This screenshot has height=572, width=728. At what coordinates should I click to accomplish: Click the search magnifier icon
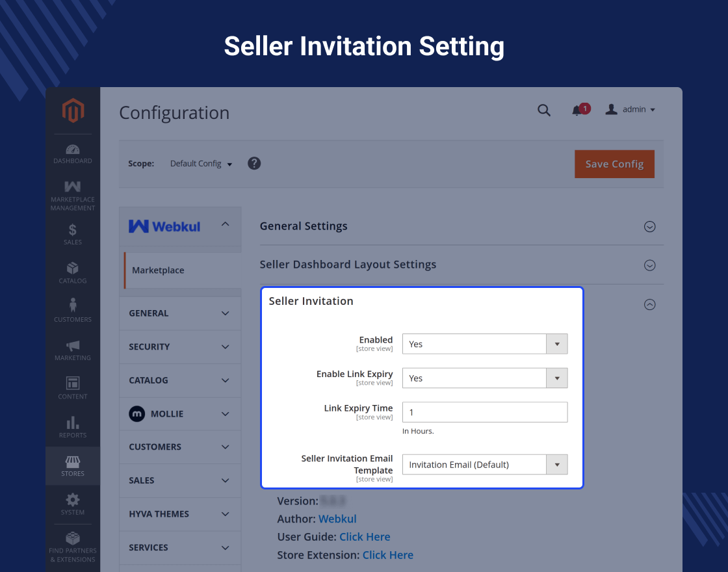pos(543,110)
